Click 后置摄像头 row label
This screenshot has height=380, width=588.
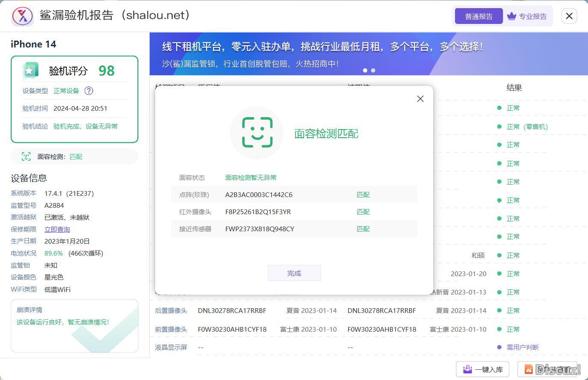[171, 310]
